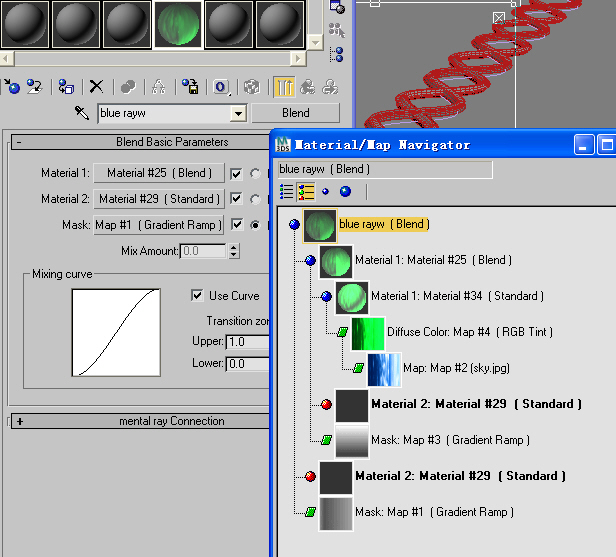The height and width of the screenshot is (557, 616).
Task: Minimize the Material/Map Navigator window
Action: [x=584, y=145]
